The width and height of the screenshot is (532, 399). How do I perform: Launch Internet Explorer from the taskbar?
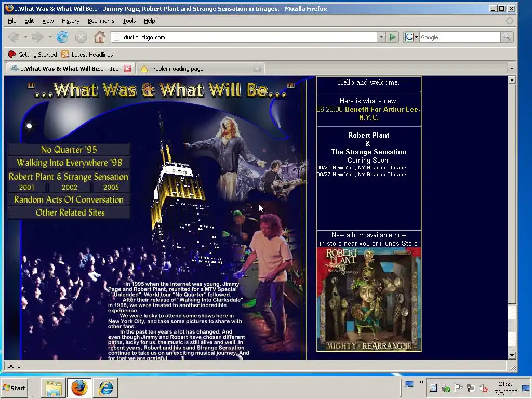[105, 388]
